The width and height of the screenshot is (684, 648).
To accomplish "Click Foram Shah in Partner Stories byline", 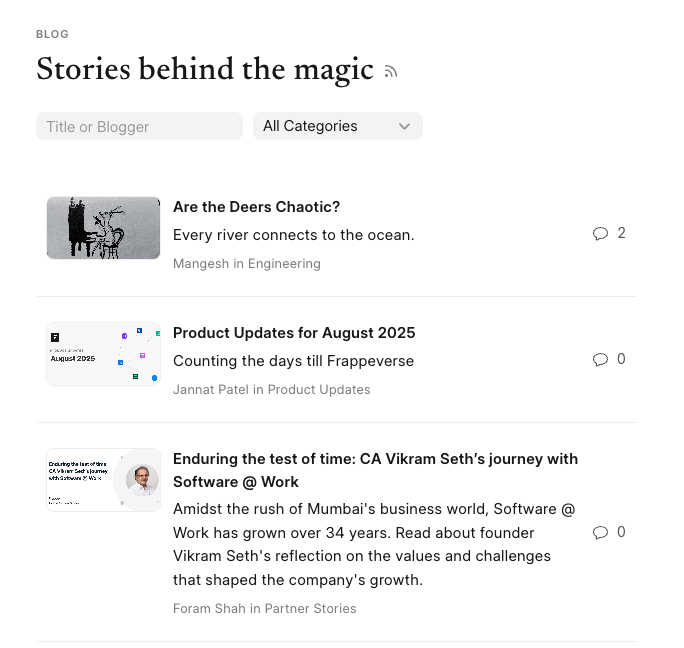I will (264, 608).
